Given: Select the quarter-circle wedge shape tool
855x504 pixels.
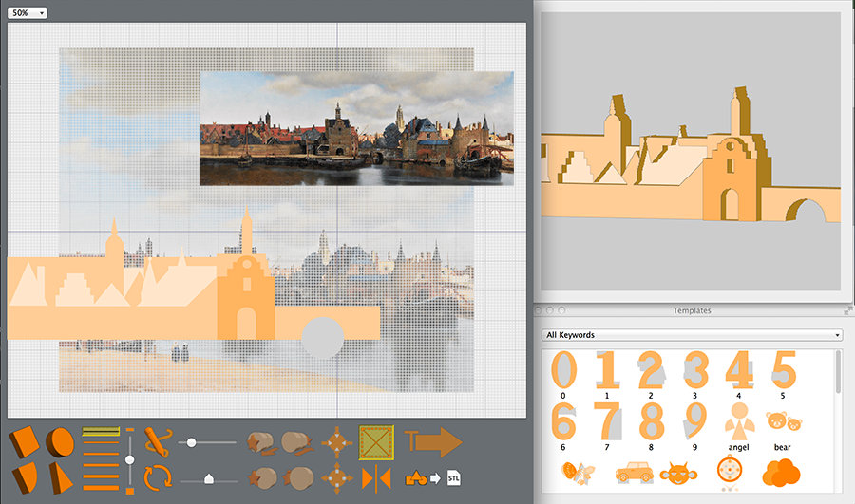Looking at the screenshot, I should pyautogui.click(x=25, y=477).
